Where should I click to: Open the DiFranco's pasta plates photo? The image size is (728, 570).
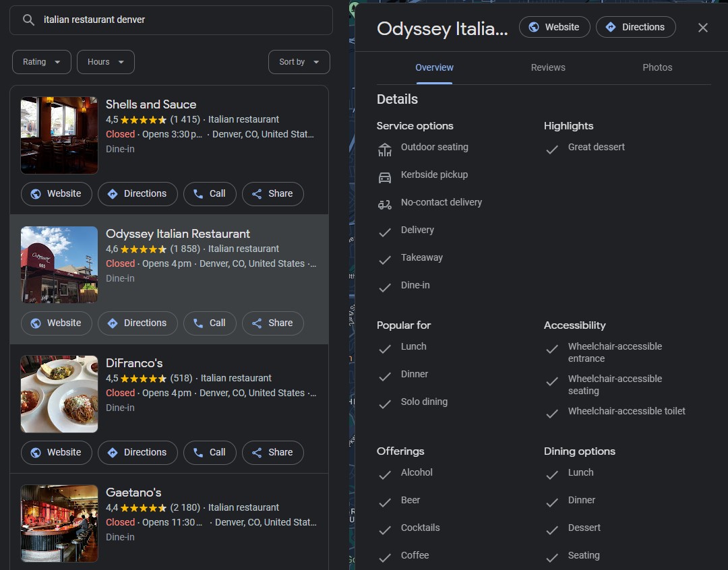tap(59, 394)
